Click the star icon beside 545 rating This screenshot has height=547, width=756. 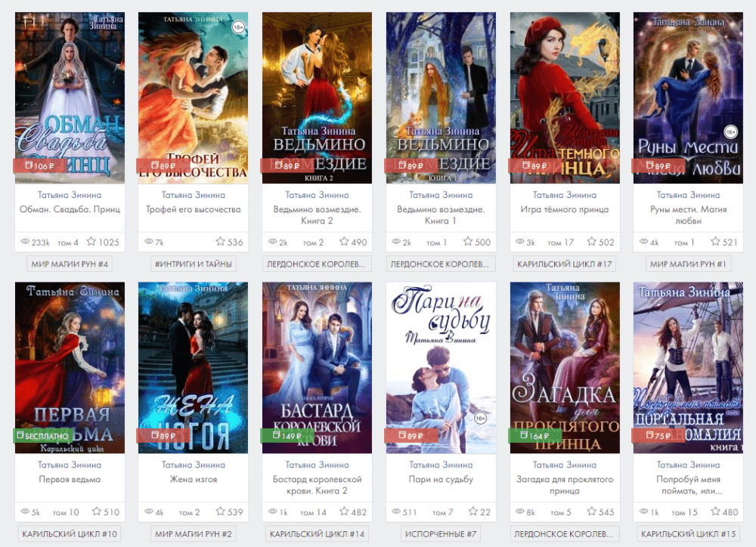pos(592,511)
